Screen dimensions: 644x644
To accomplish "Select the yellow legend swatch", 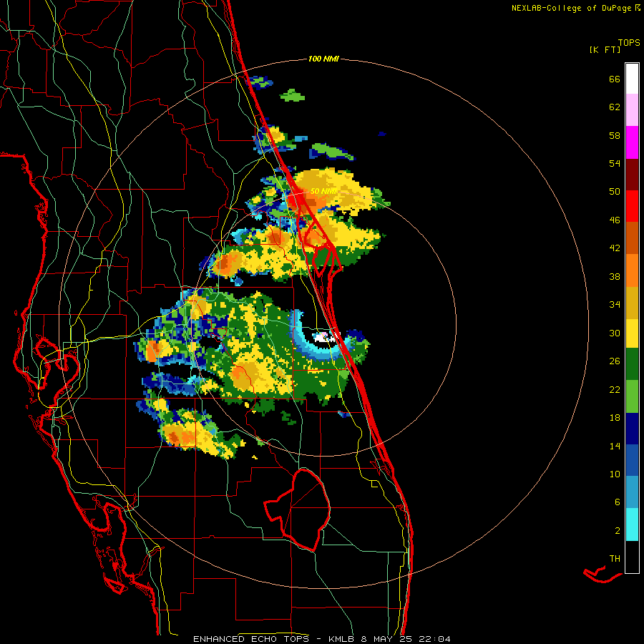I will tap(632, 333).
